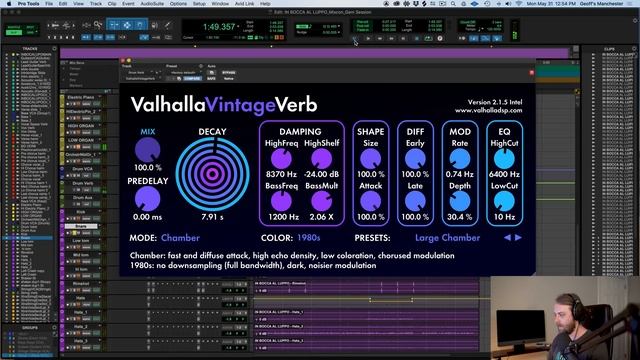
Task: Select the Trim tool in edit toolbar
Action: point(114,25)
